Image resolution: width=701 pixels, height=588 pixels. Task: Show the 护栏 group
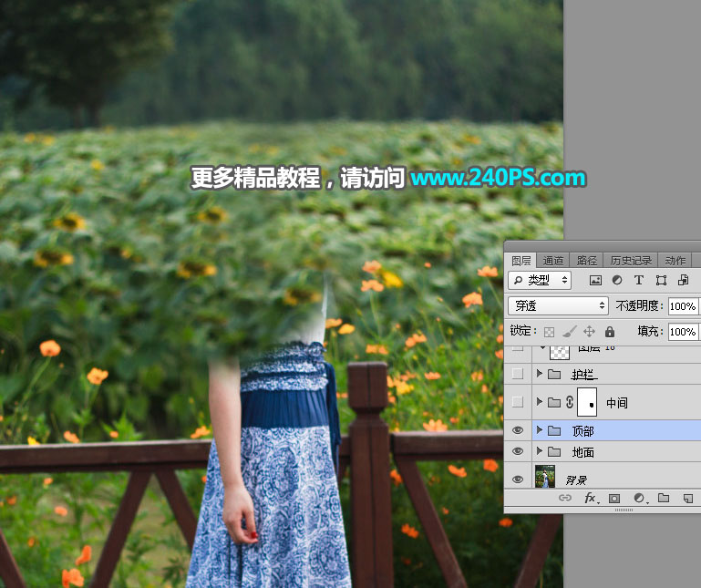[x=518, y=374]
